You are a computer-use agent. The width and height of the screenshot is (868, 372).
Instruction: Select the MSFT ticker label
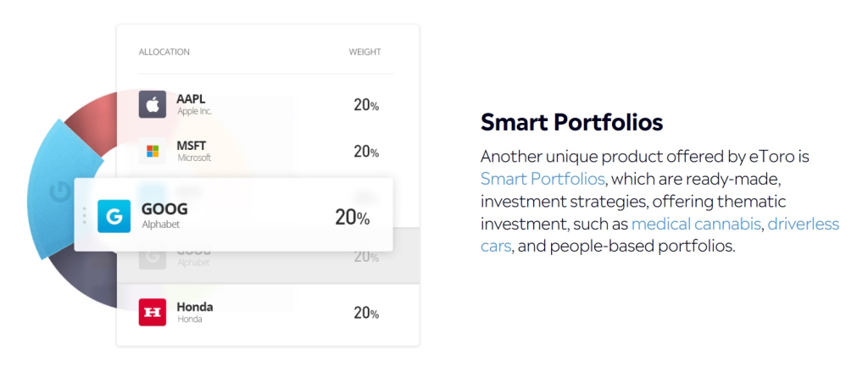click(x=192, y=146)
